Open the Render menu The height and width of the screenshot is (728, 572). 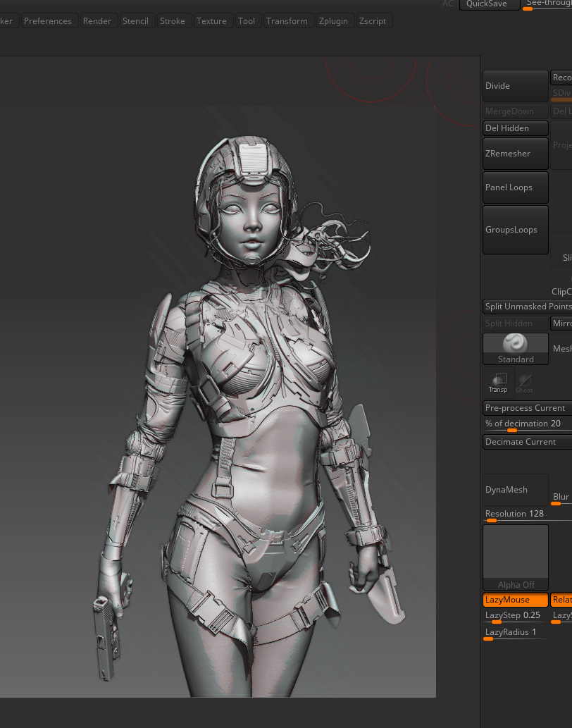[97, 21]
